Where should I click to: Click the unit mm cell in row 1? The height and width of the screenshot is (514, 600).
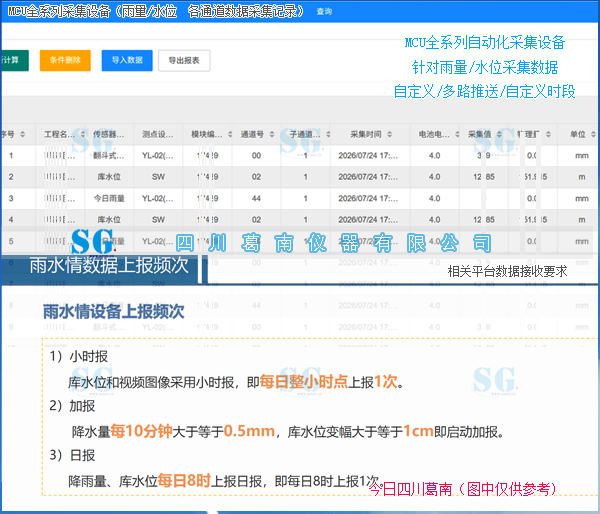[582, 155]
